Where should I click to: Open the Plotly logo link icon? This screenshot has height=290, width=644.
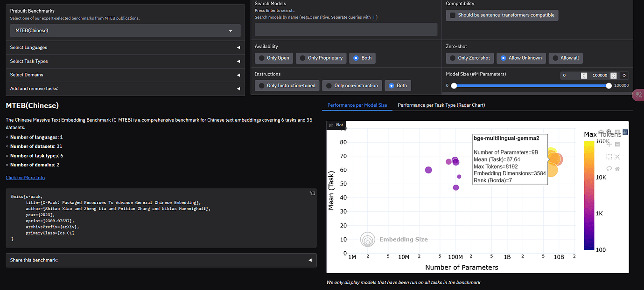click(625, 132)
